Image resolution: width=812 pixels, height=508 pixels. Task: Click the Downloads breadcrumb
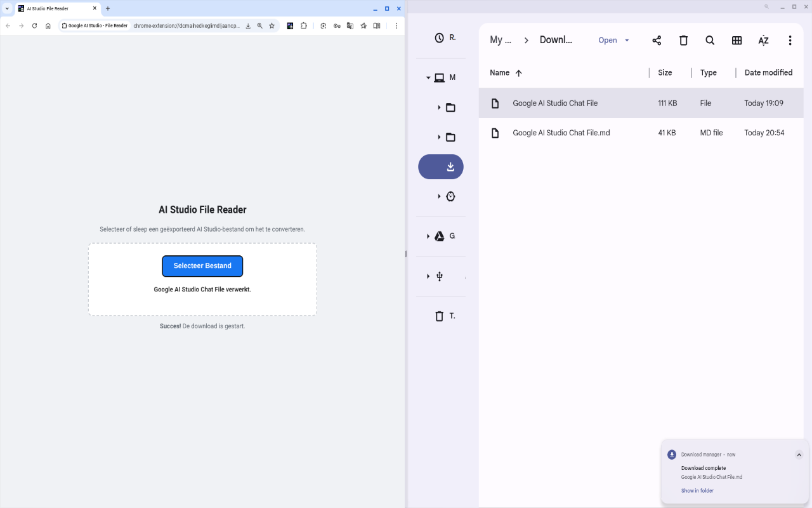pyautogui.click(x=556, y=40)
